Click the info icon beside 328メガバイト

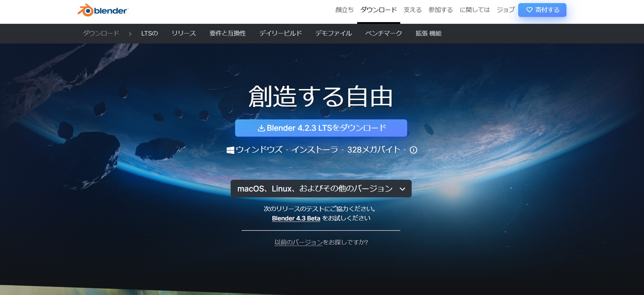click(413, 150)
